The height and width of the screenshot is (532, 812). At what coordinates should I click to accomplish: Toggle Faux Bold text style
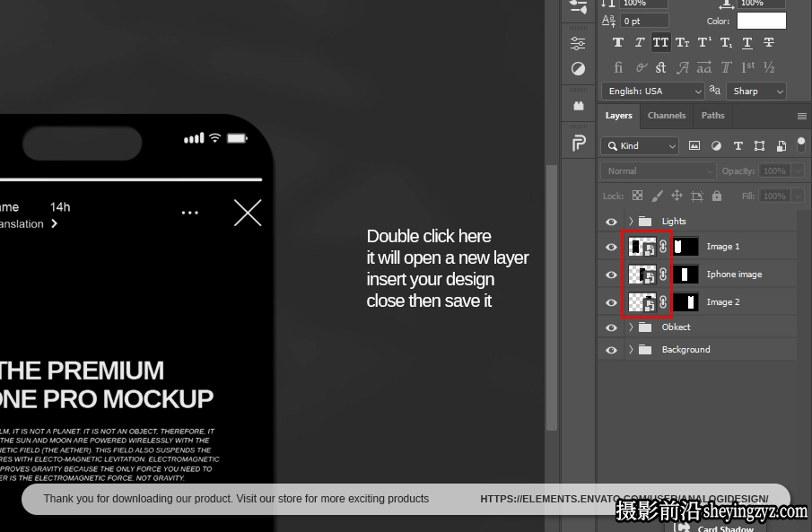[617, 42]
